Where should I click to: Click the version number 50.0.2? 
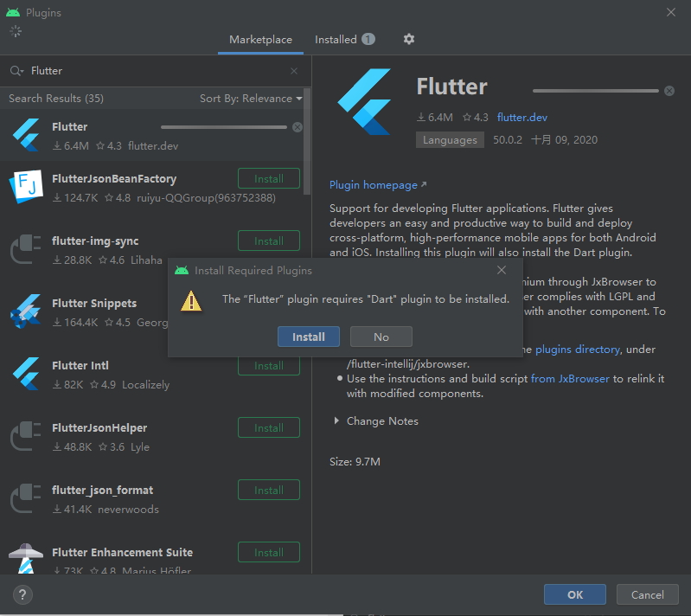(x=508, y=140)
